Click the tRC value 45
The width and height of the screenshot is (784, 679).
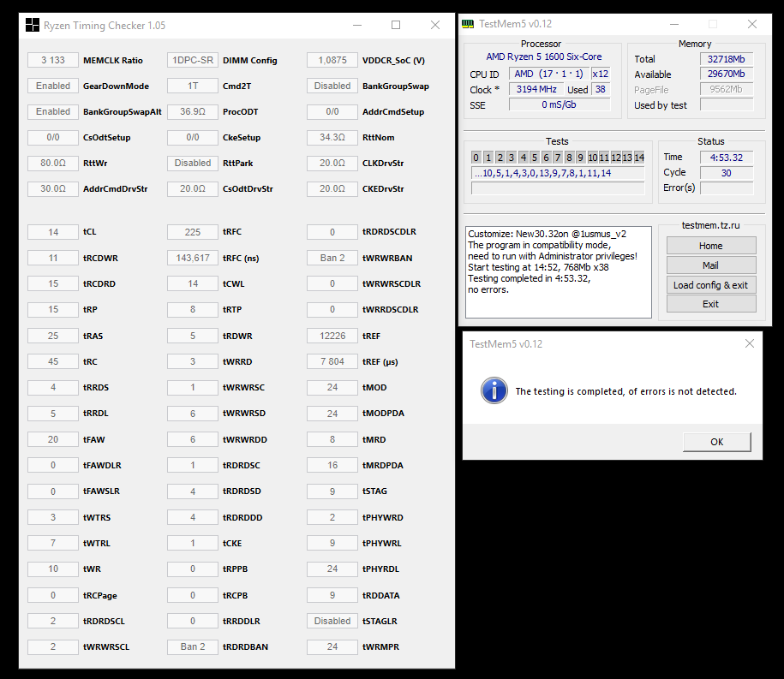coord(53,361)
